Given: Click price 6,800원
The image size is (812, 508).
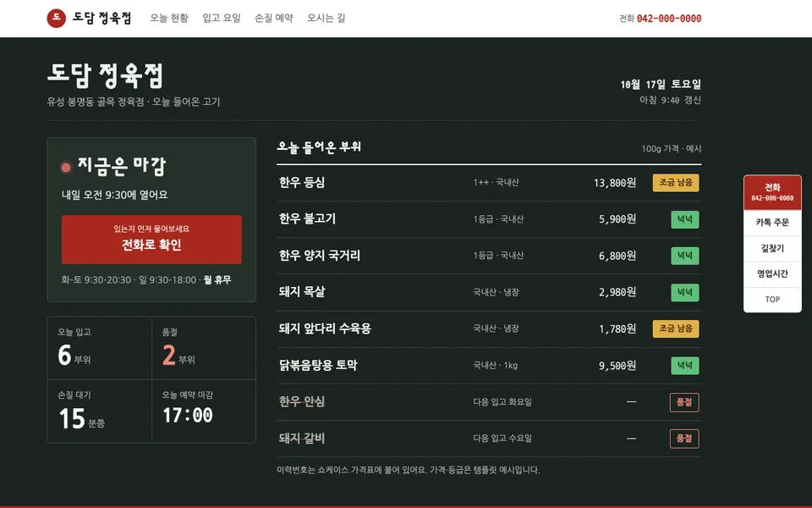Looking at the screenshot, I should [x=617, y=256].
